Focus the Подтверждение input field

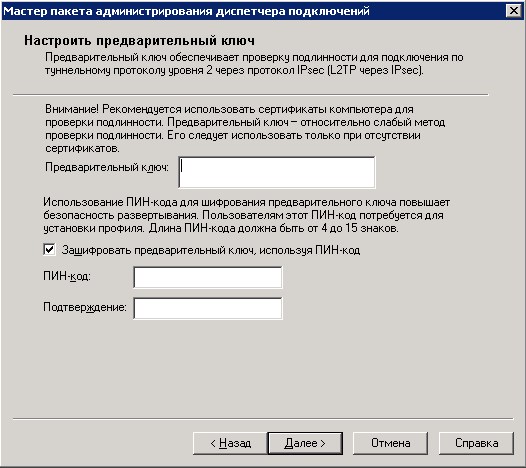click(208, 308)
